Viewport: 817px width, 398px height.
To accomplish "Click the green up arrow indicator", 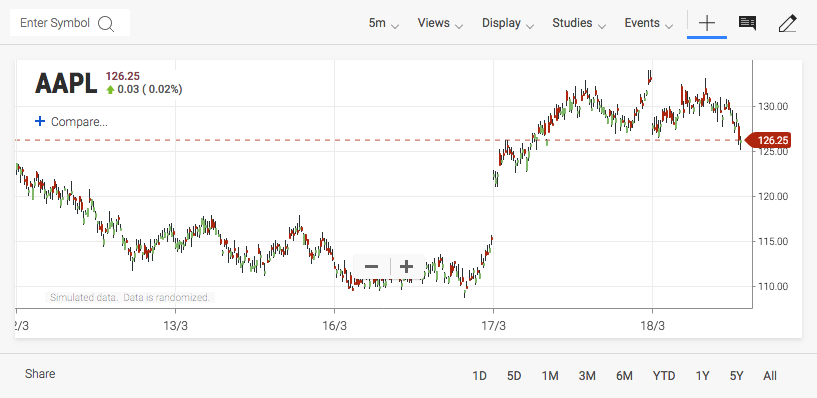I will pyautogui.click(x=110, y=90).
